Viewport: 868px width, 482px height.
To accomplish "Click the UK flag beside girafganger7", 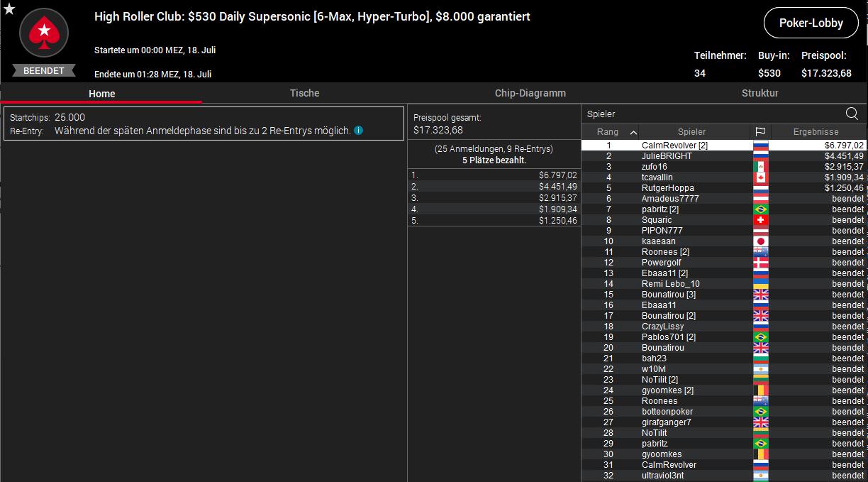I will [x=760, y=422].
